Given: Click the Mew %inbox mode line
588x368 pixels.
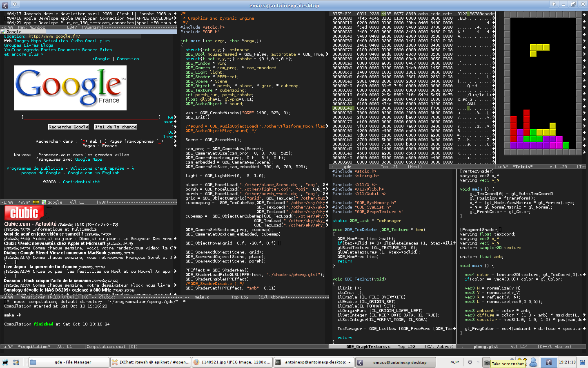Looking at the screenshot, I should (88, 27).
